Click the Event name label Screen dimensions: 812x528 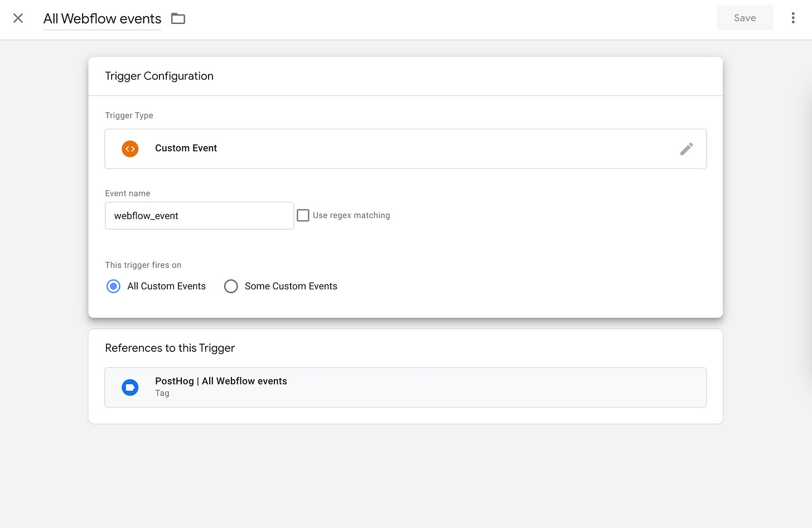(x=127, y=193)
